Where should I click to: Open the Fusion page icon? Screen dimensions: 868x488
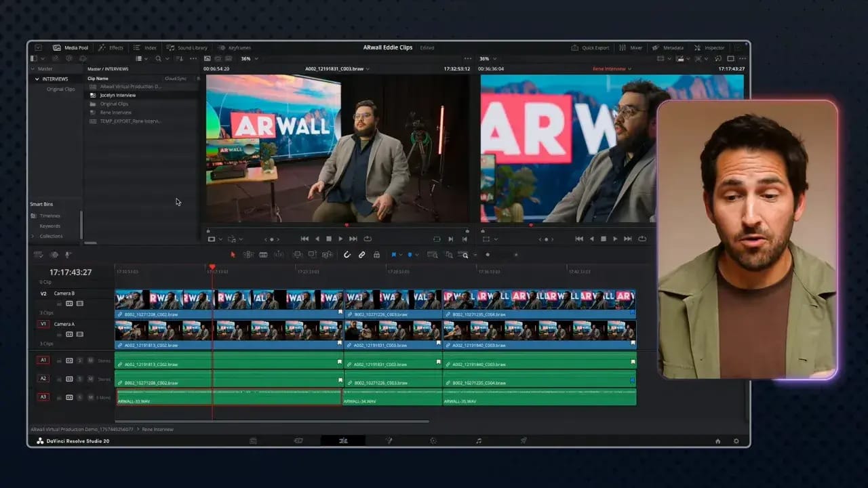[x=389, y=441]
